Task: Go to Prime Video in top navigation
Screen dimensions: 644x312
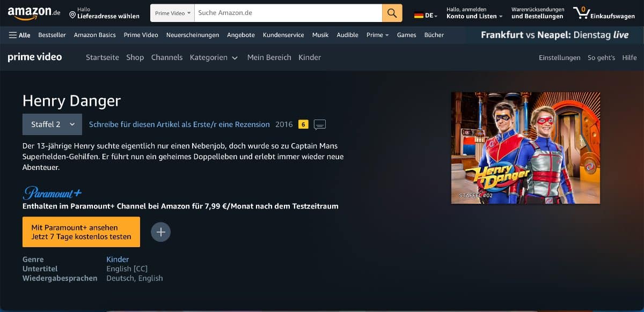Action: [141, 35]
